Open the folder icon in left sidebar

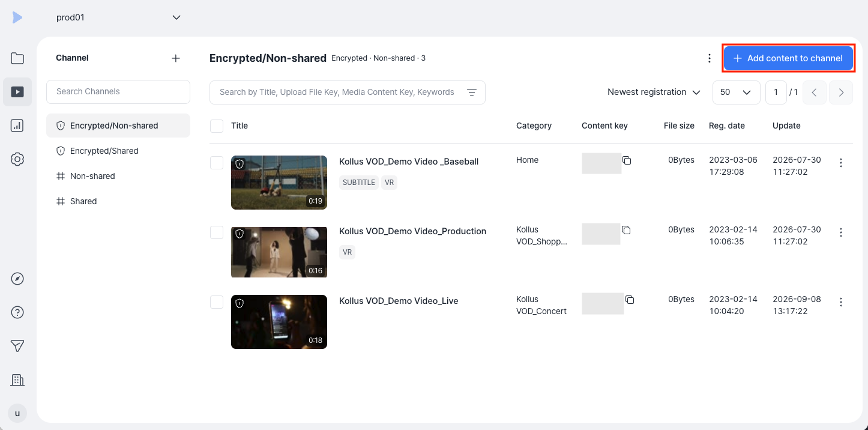[x=17, y=58]
